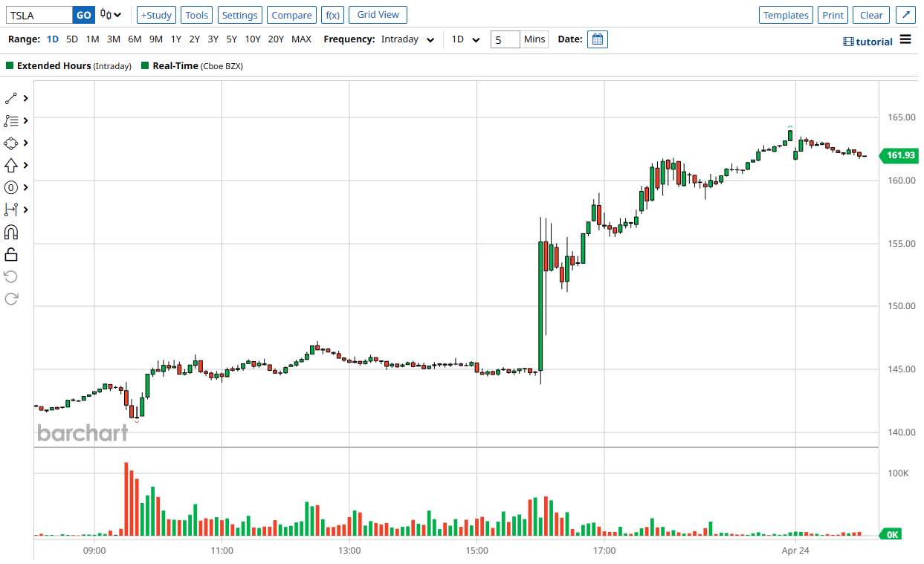This screenshot has height=564, width=924.
Task: Click the 0K volume axis tag
Action: pos(891,534)
